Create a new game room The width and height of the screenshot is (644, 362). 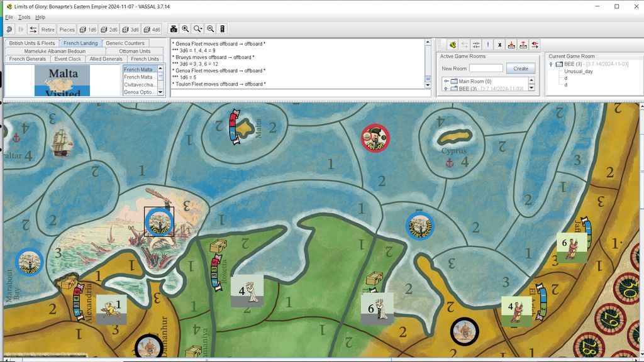(520, 69)
